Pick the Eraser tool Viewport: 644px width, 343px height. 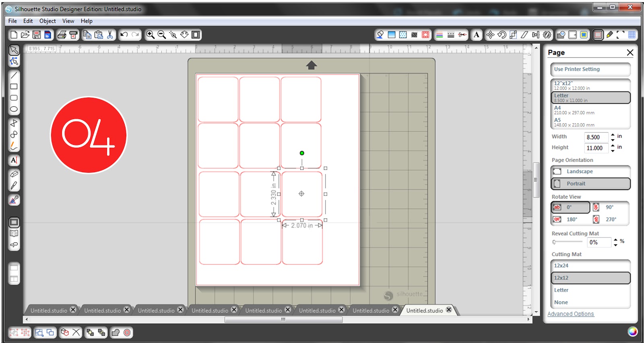[14, 174]
